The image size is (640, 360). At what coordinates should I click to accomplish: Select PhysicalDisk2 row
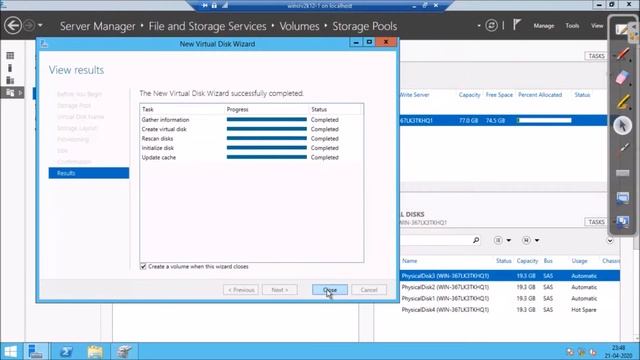510,287
